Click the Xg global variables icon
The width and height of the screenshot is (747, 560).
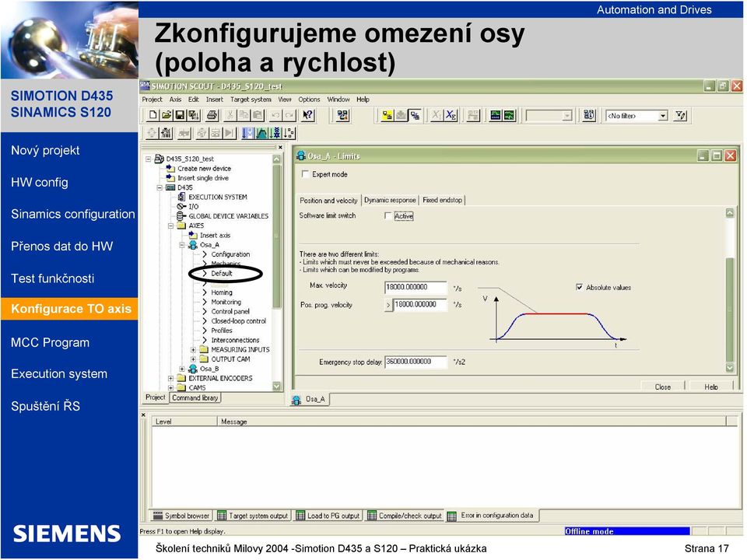[x=451, y=115]
